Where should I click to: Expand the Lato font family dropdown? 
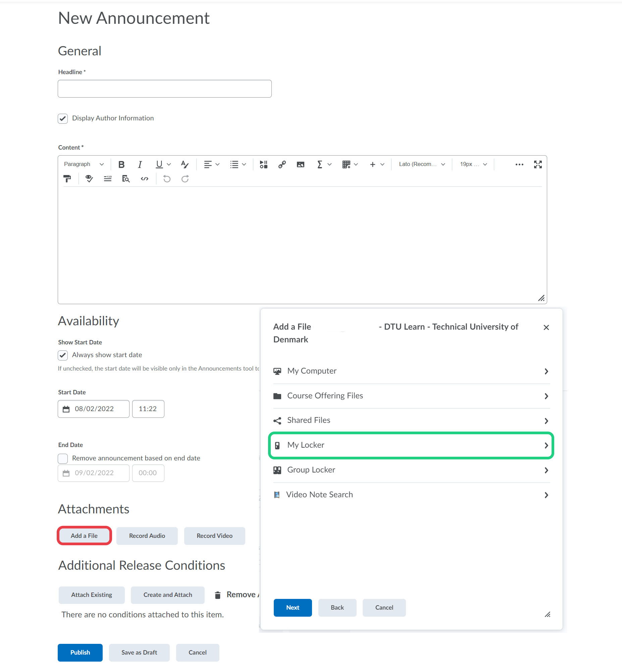422,164
